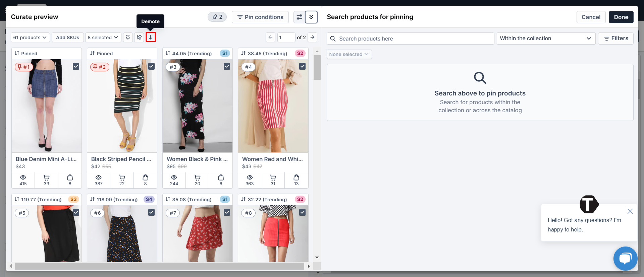The width and height of the screenshot is (644, 277).
Task: Click the views eye icon for Blue Denim Mini
Action: click(x=23, y=177)
